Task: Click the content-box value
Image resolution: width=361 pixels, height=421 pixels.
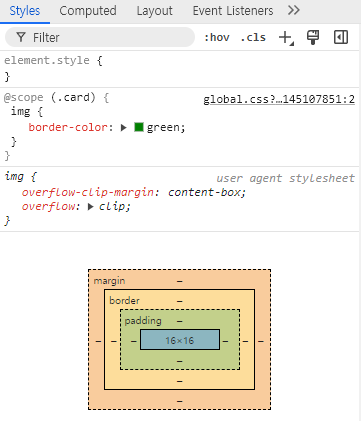Action: click(205, 192)
